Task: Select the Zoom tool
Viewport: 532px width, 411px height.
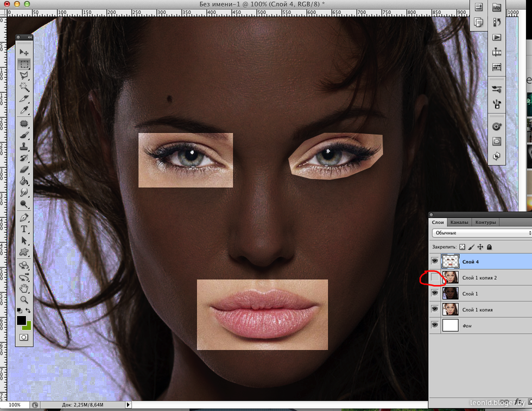Action: [x=24, y=300]
